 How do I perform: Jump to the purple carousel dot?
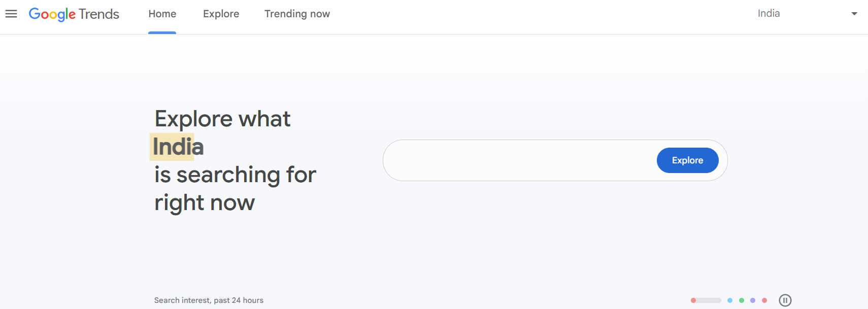click(753, 300)
